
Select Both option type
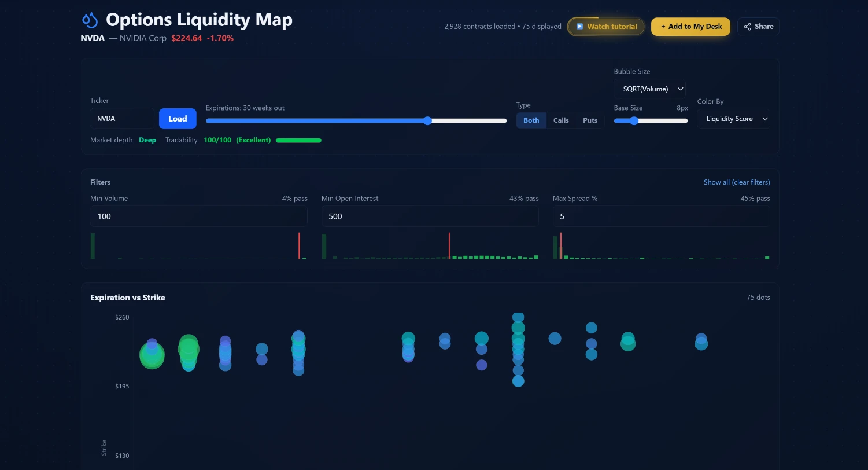(x=531, y=120)
